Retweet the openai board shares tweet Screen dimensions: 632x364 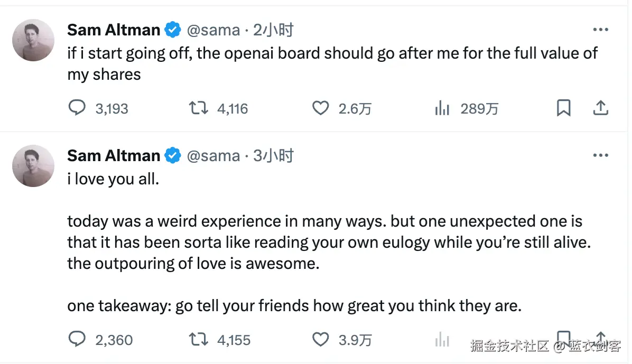click(x=199, y=108)
